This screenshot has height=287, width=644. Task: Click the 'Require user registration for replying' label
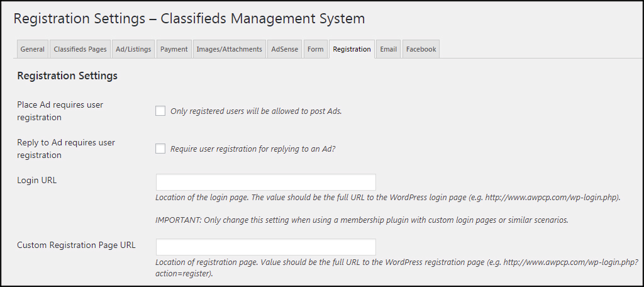tap(253, 149)
